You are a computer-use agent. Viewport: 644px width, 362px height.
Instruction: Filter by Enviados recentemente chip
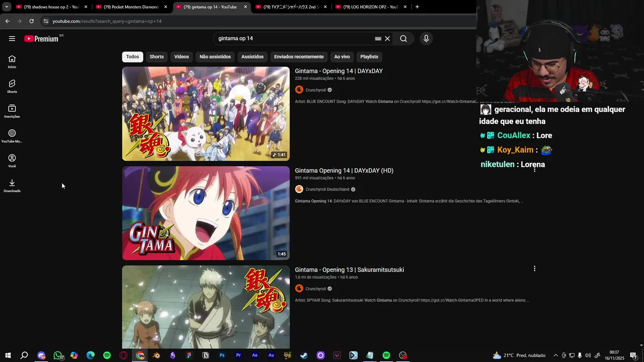click(x=299, y=57)
